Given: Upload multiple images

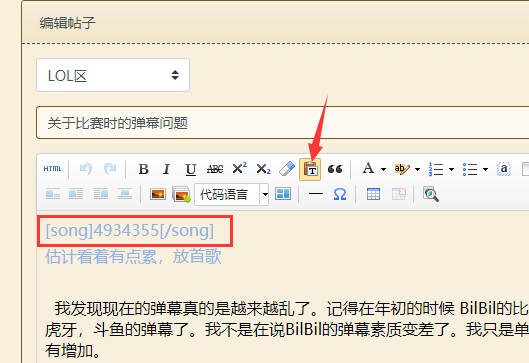Looking at the screenshot, I should (181, 194).
